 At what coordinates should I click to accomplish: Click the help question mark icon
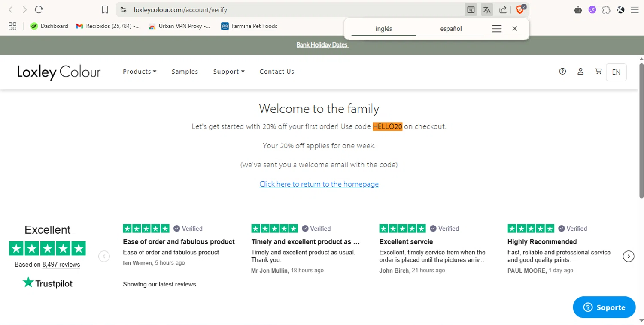(562, 72)
